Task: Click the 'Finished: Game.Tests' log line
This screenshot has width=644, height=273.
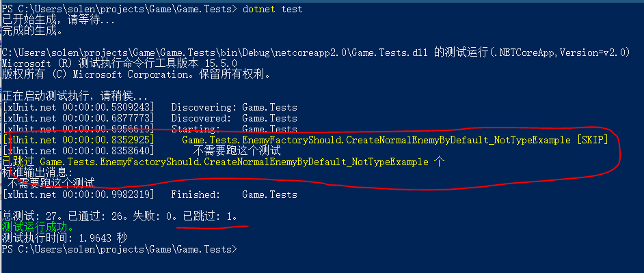Action: [234, 195]
